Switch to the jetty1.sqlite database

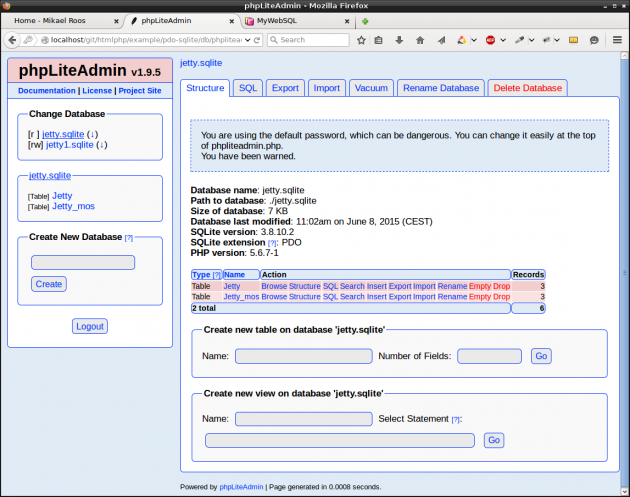pos(70,145)
